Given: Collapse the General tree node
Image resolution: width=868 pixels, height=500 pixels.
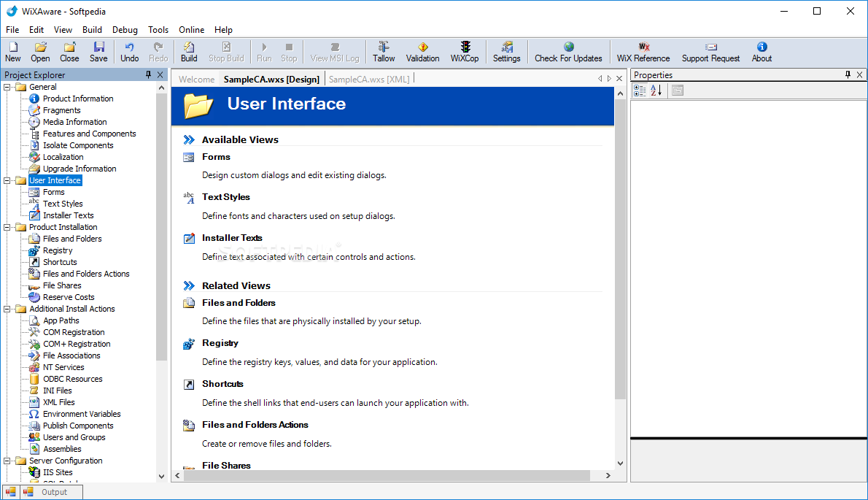Looking at the screenshot, I should 7,87.
